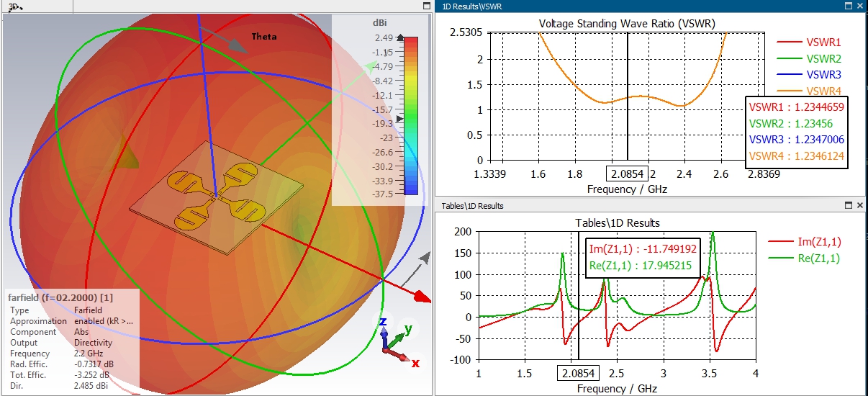The height and width of the screenshot is (396, 868).
Task: Click the 3D view tab icon
Action: point(16,6)
